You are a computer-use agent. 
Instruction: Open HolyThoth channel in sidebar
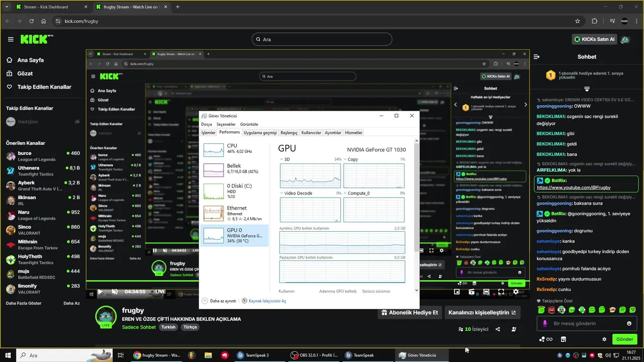(43, 259)
